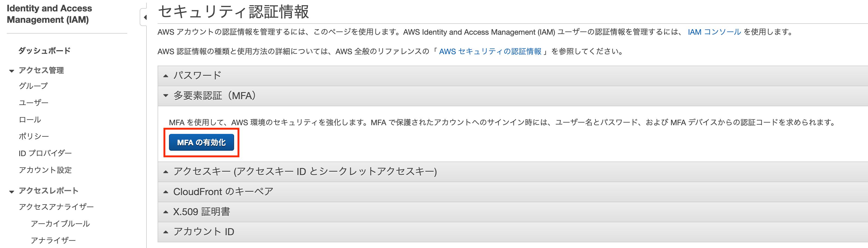Open ポリシー in the sidebar
Image resolution: width=868 pixels, height=248 pixels.
click(34, 136)
